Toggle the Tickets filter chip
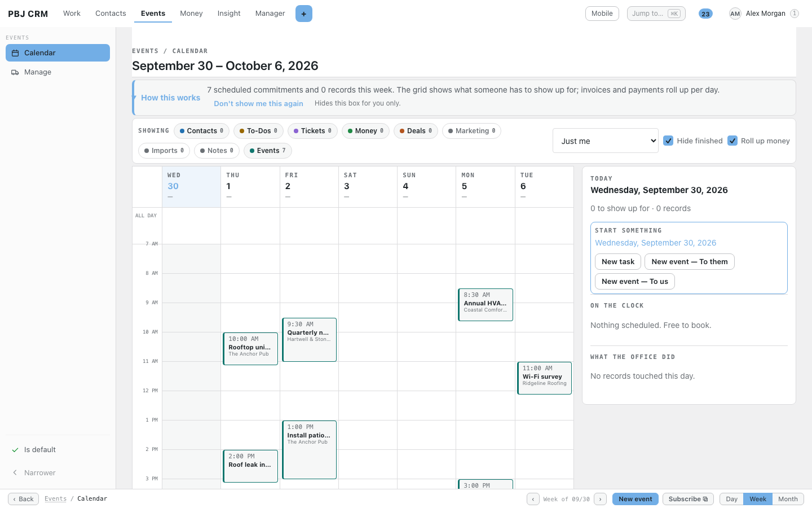Viewport: 812px width, 508px height. click(312, 131)
